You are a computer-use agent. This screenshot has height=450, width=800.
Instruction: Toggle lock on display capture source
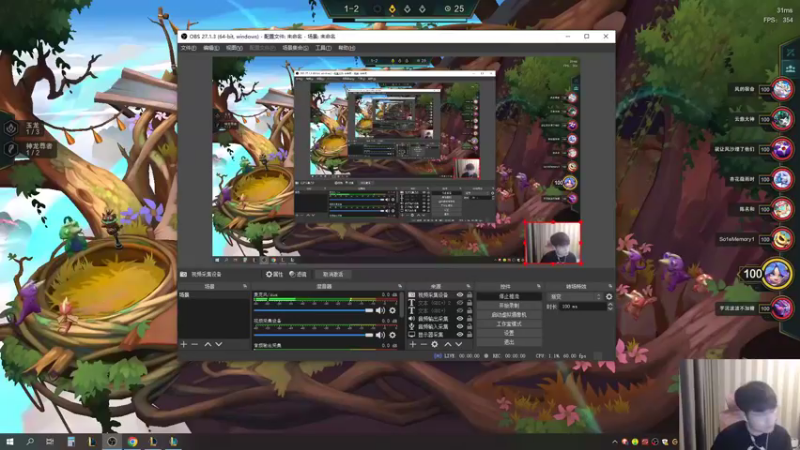click(469, 335)
